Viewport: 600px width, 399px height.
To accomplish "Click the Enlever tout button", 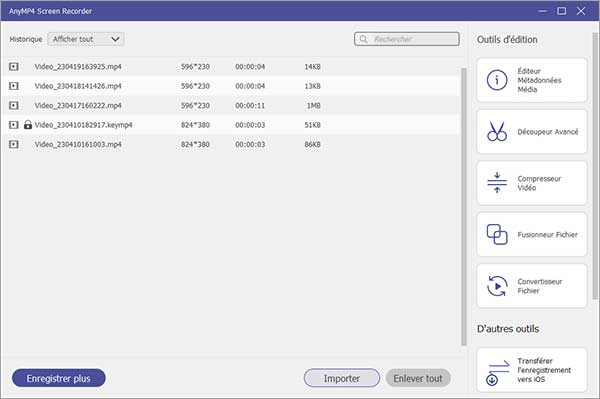I will click(418, 378).
